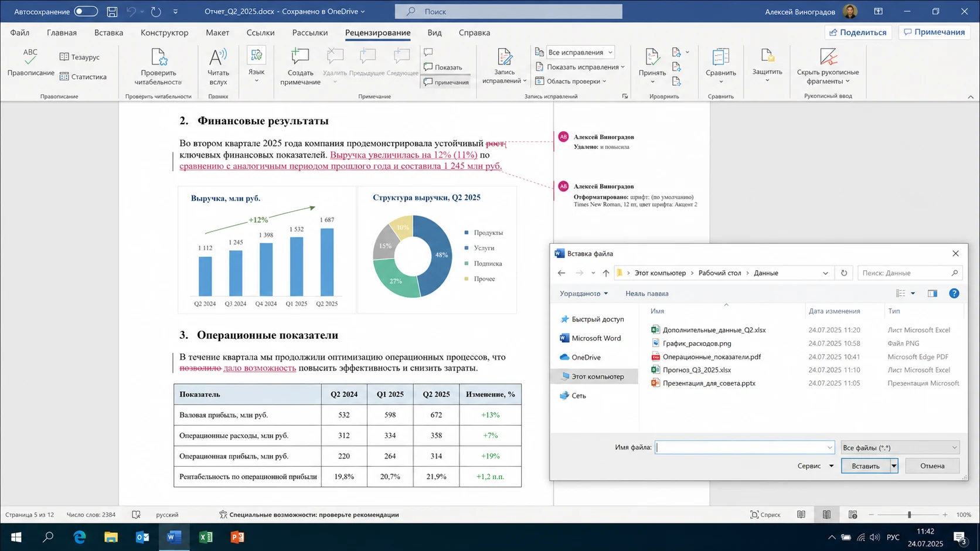Open the Все файлы file type dropdown
This screenshot has width=980, height=551.
pos(900,448)
